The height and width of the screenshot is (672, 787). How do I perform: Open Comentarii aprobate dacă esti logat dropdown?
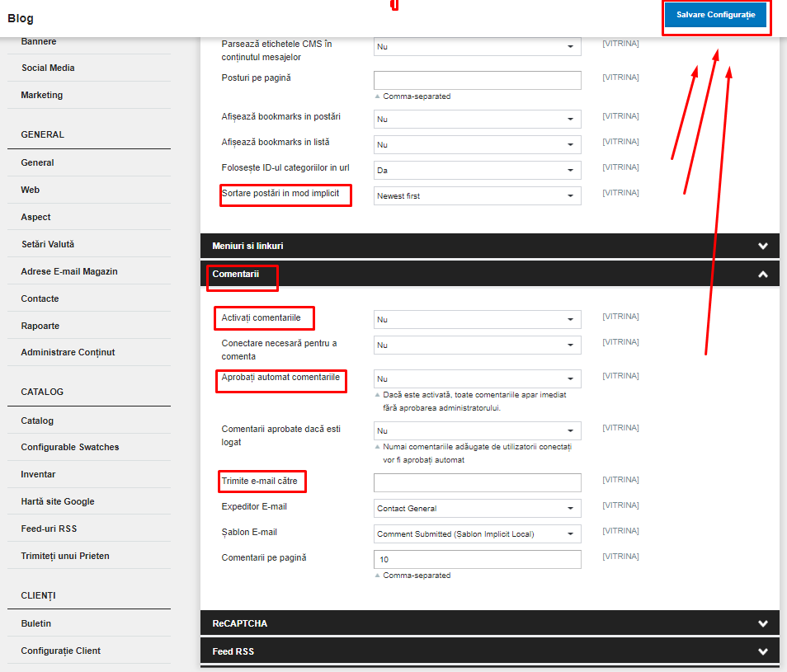(478, 430)
